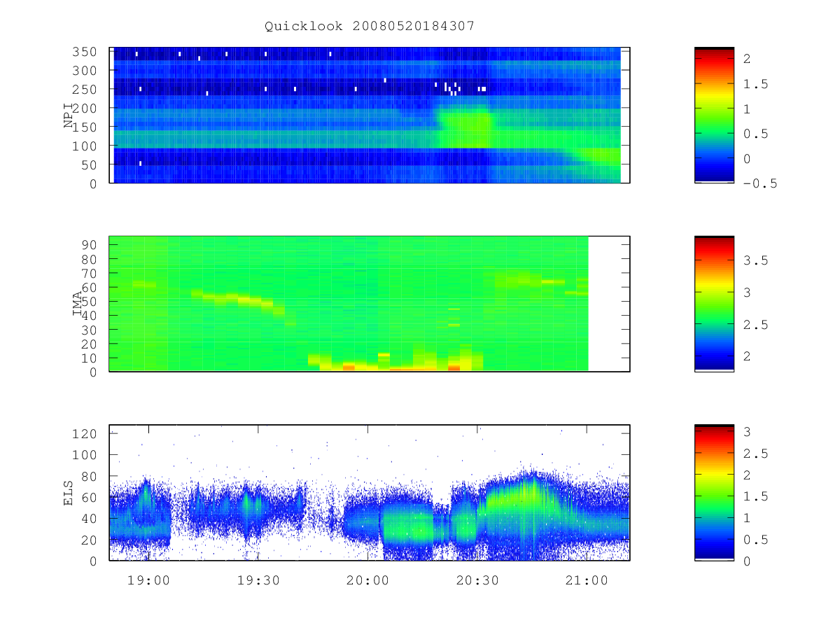Click the 21:00 time axis label
The width and height of the screenshot is (840, 630).
586,580
